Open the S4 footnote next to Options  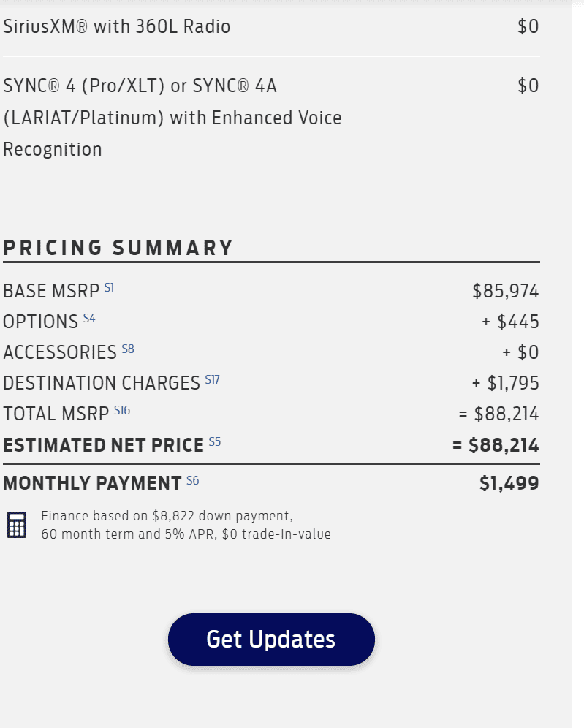click(x=89, y=319)
